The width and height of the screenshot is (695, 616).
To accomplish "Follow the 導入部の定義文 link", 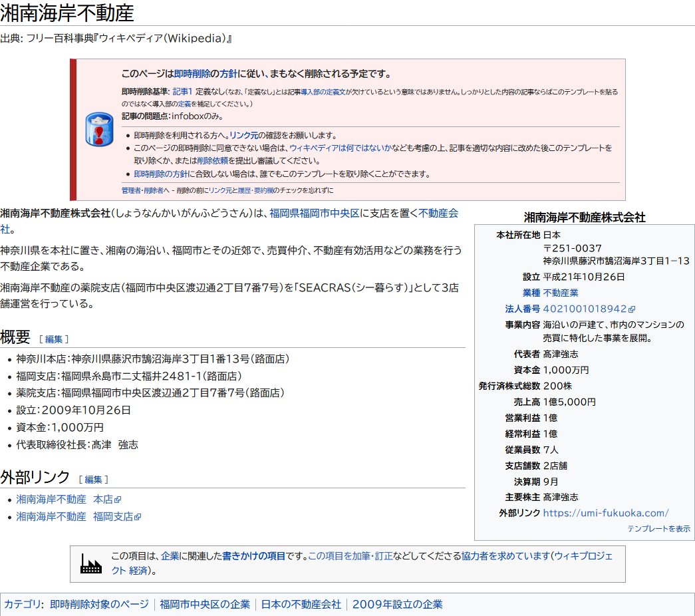I will [323, 92].
